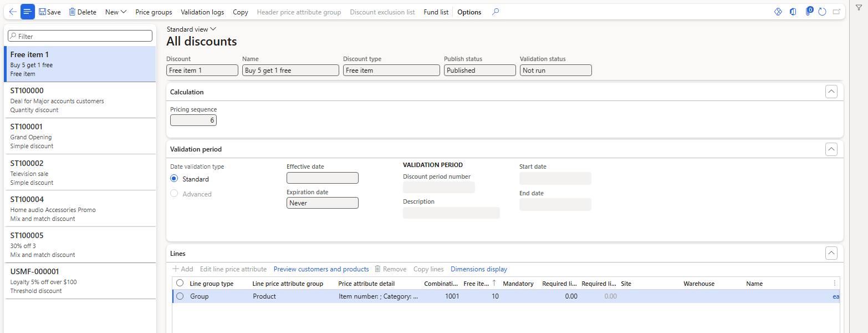The image size is (868, 333).
Task: Sort by Line price attribute group column
Action: point(288,284)
